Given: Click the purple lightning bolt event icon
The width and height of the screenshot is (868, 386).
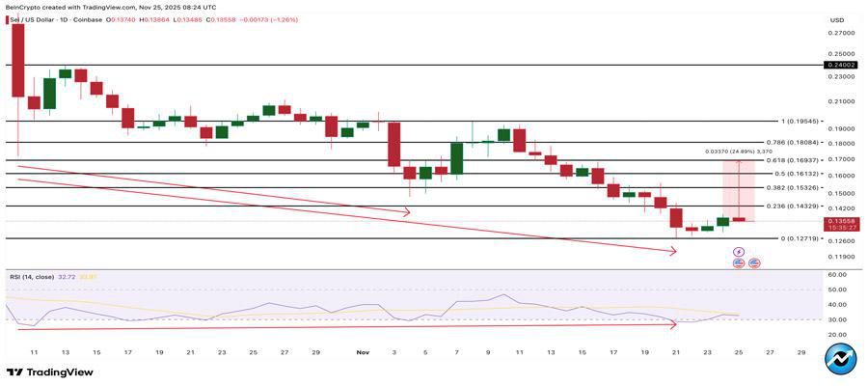Looking at the screenshot, I should pyautogui.click(x=740, y=252).
